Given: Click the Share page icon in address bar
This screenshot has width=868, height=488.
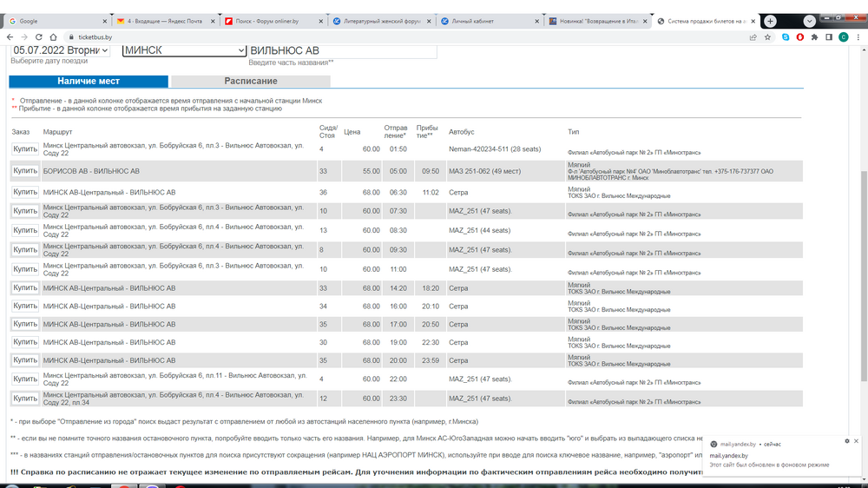Looking at the screenshot, I should coord(753,37).
